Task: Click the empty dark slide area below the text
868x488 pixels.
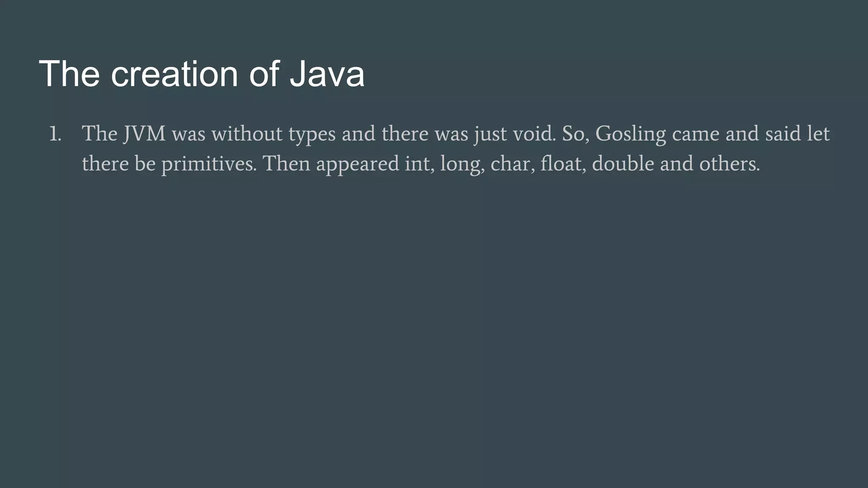Action: [x=434, y=330]
